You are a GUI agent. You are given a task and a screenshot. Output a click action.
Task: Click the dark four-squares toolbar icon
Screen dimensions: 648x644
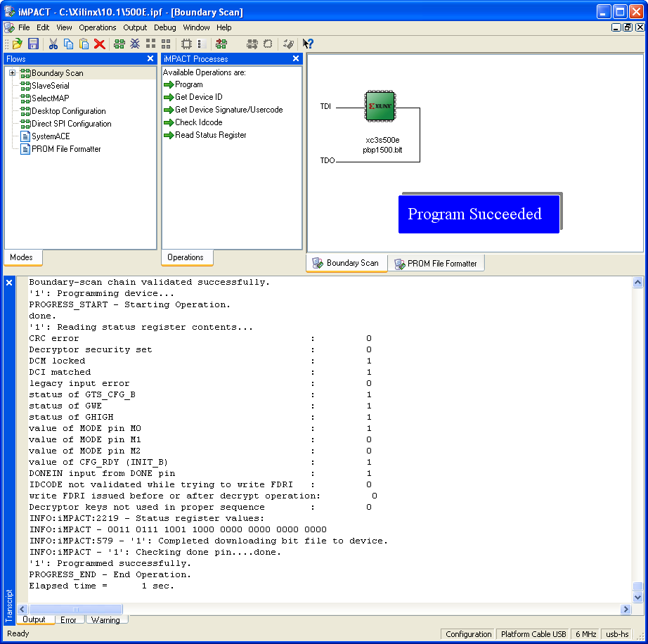[151, 44]
